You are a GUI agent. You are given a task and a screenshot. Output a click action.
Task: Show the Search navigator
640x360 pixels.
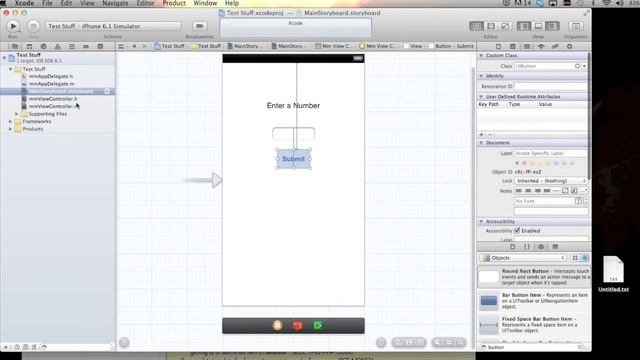pyautogui.click(x=43, y=47)
